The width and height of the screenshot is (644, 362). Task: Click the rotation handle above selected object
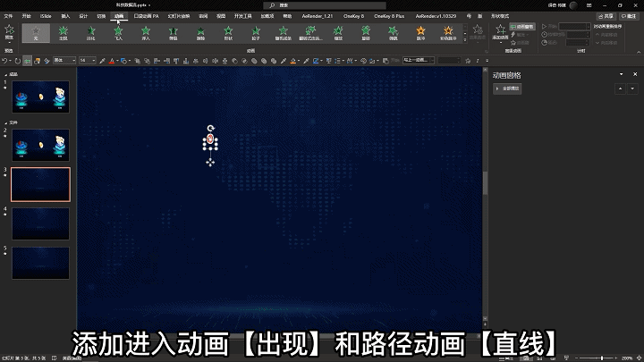point(210,129)
